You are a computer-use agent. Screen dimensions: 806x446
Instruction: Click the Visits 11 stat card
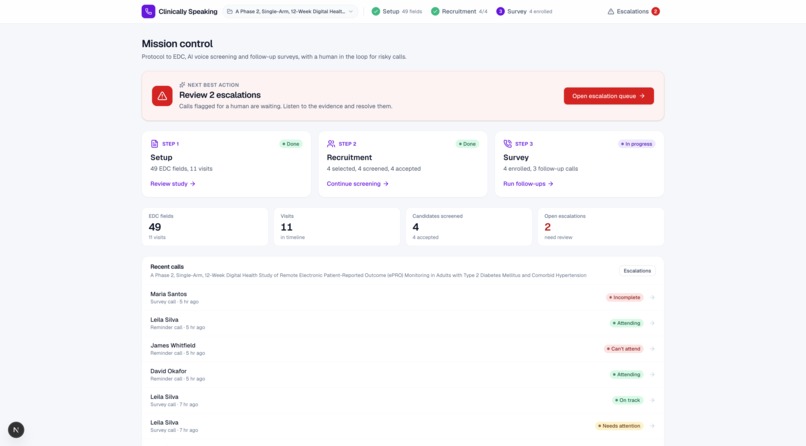click(x=337, y=227)
